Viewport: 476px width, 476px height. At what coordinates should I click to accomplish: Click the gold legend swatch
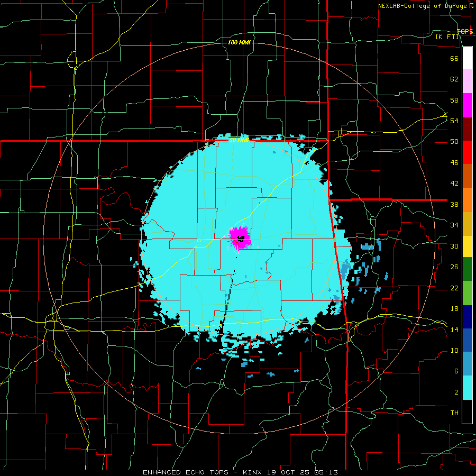467,224
